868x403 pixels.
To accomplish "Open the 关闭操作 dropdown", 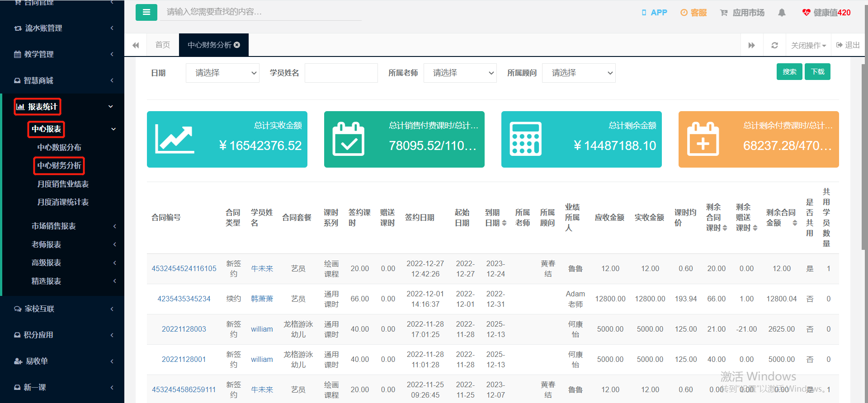I will pos(808,45).
